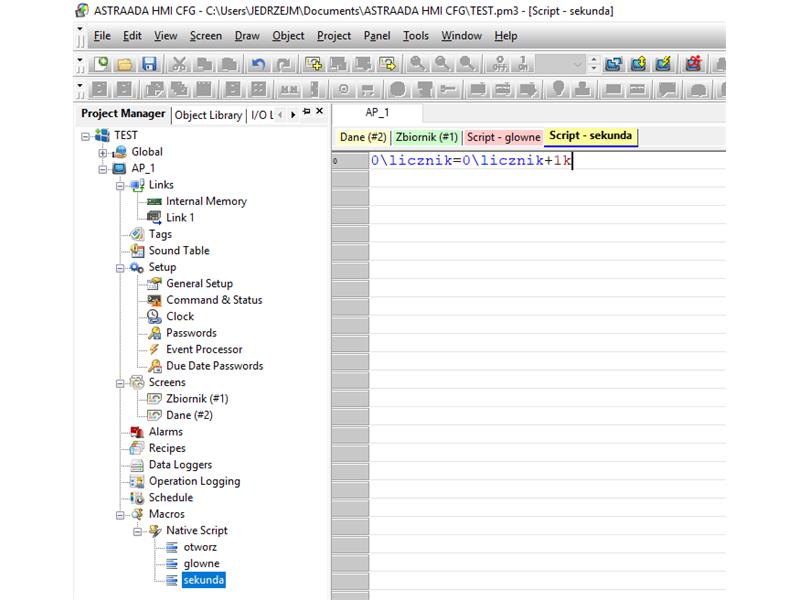Open Recipes in the project tree
The width and height of the screenshot is (800, 600).
point(167,448)
